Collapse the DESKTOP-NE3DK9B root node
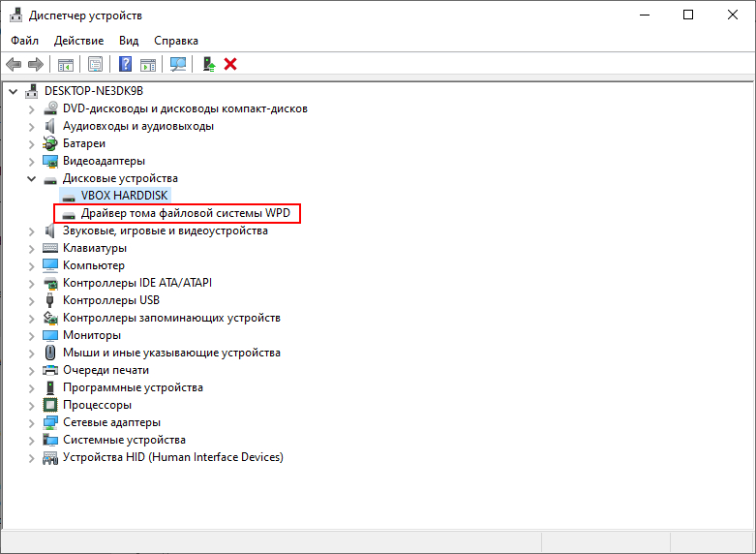This screenshot has height=554, width=756. coord(14,91)
